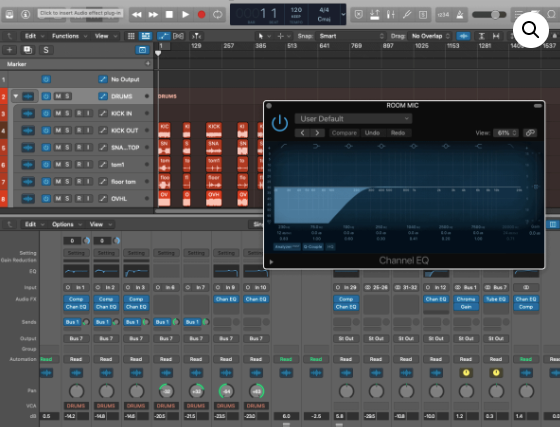Open the tracks area Functions menu
This screenshot has width=560, height=427.
coord(69,36)
